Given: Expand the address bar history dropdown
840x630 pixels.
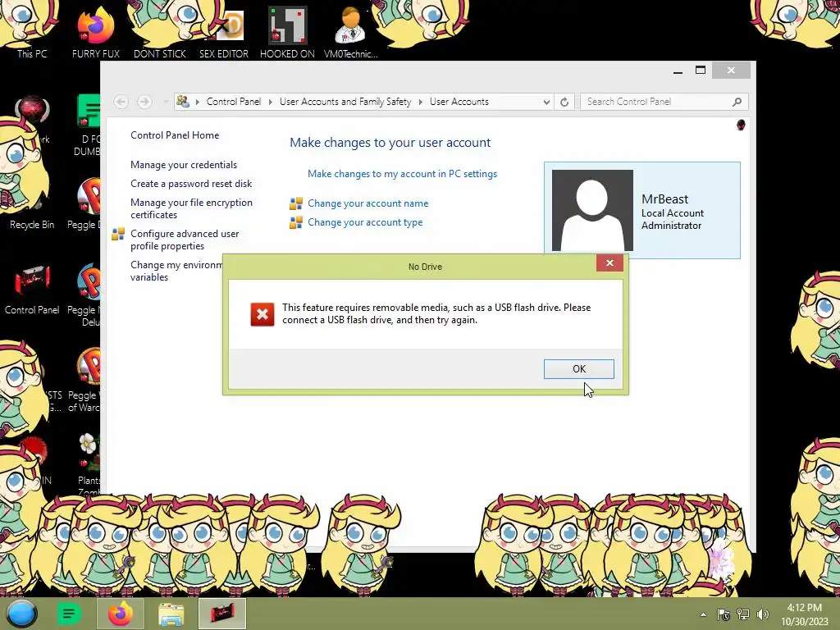Looking at the screenshot, I should pos(546,102).
